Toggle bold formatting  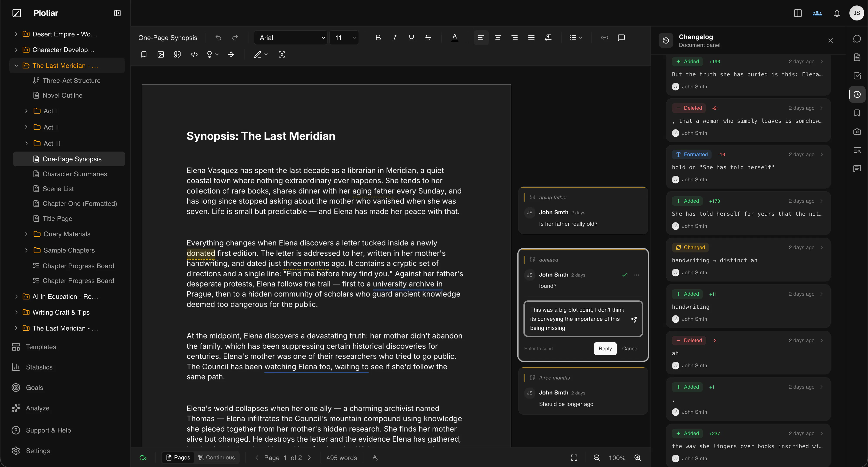point(378,38)
